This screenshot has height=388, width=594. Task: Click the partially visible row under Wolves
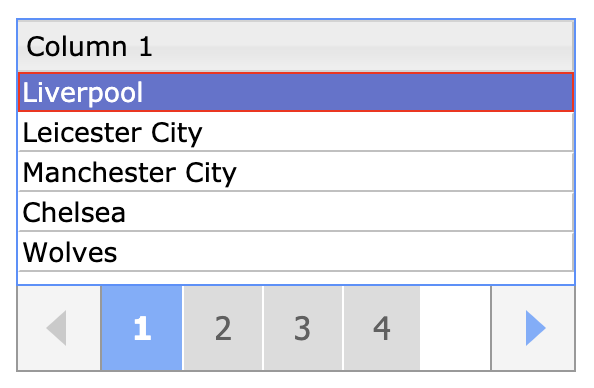(296, 278)
